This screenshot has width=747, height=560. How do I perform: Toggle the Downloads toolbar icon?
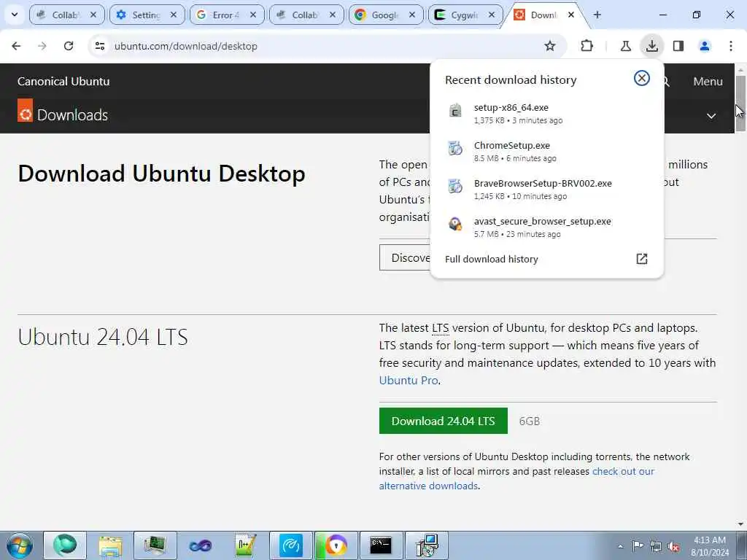click(651, 46)
